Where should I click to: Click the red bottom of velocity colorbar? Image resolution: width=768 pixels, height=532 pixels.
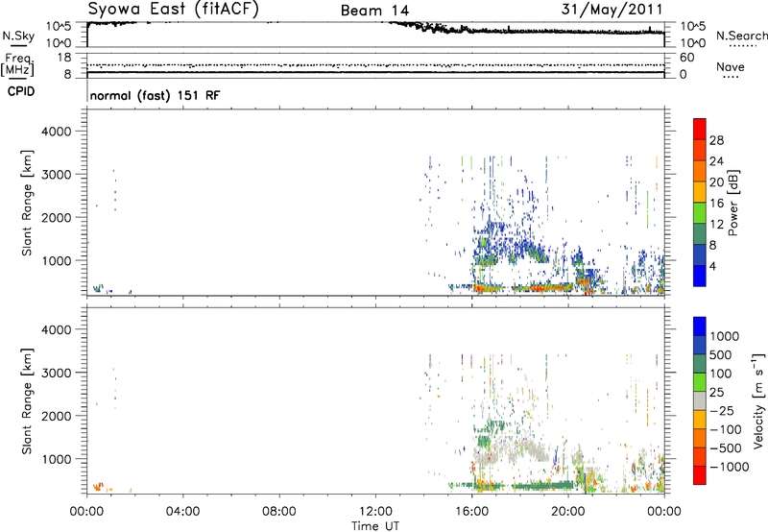tap(700, 475)
